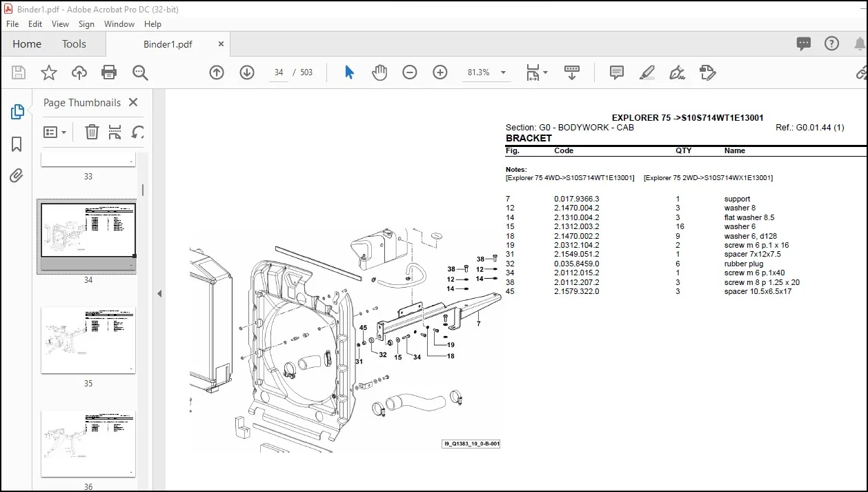Viewport: 868px width, 492px height.
Task: Click the star bookmark icon
Action: coord(49,72)
